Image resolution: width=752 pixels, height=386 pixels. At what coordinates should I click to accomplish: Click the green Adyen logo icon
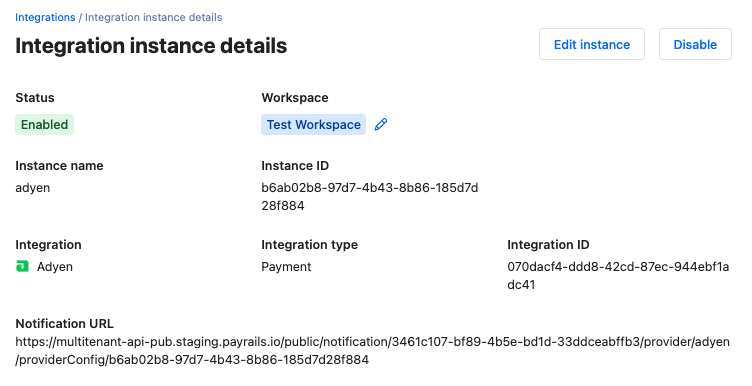pyautogui.click(x=22, y=267)
